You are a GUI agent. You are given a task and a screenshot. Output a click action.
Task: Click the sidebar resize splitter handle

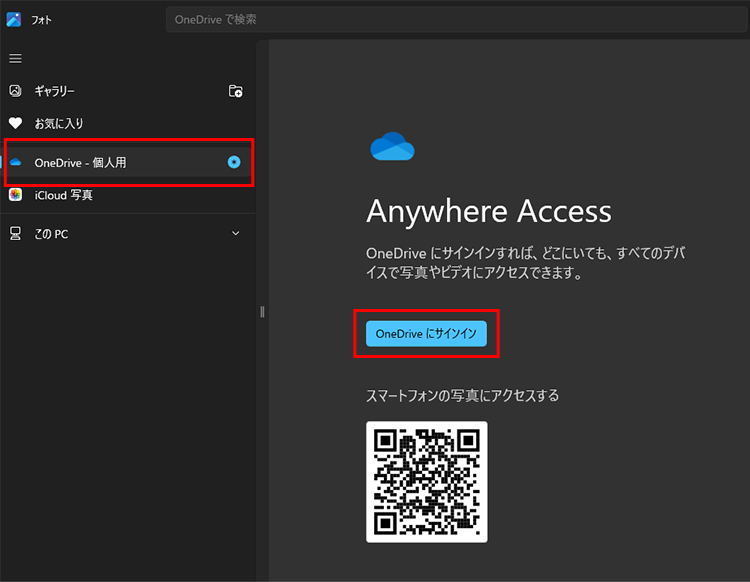tap(262, 311)
